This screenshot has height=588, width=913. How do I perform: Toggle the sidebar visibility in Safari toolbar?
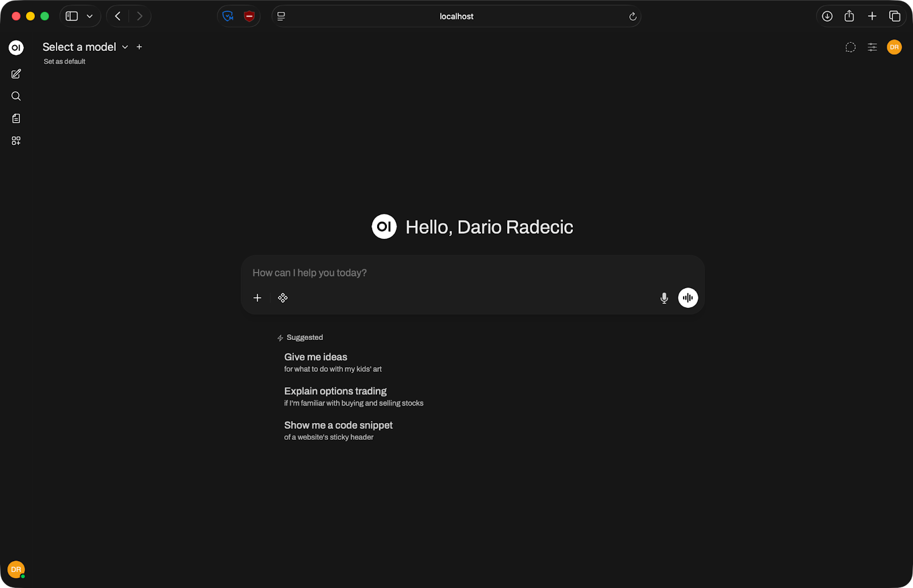[x=71, y=16]
